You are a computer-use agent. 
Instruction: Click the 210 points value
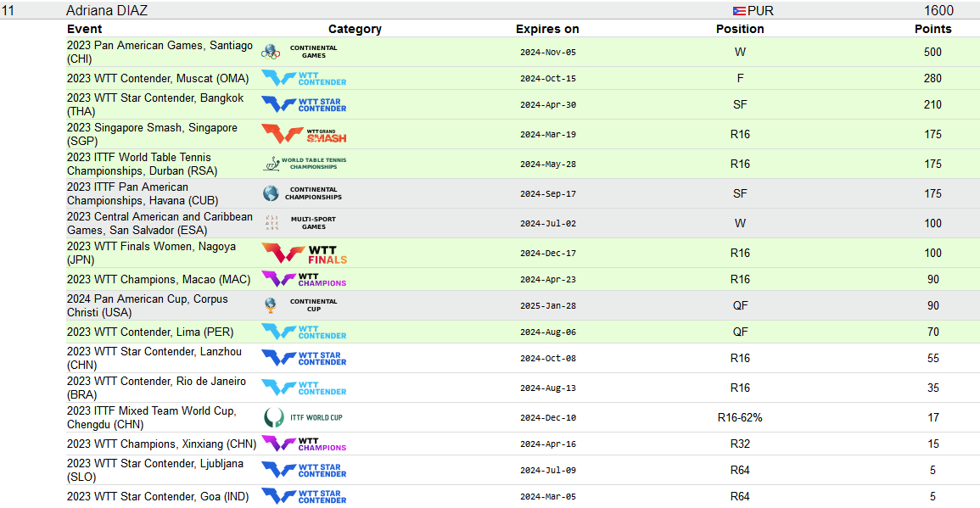tap(932, 104)
